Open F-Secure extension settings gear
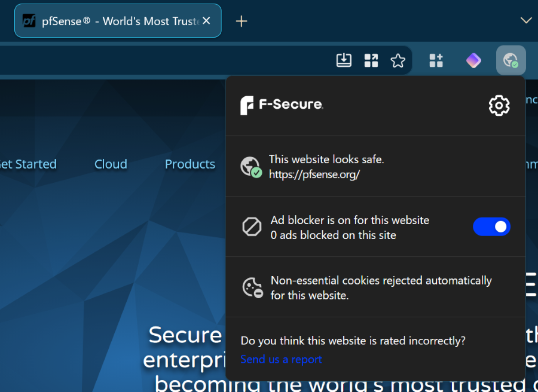The height and width of the screenshot is (392, 538). click(x=499, y=106)
